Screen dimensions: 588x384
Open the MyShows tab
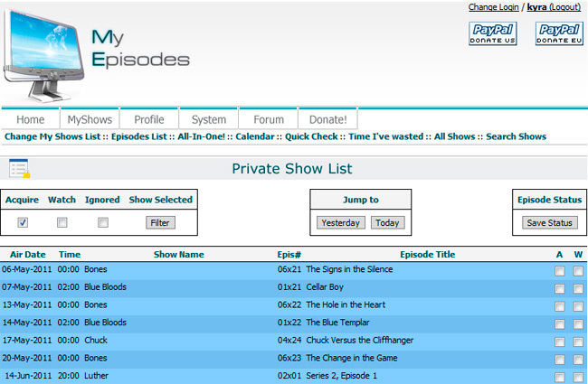pos(90,119)
